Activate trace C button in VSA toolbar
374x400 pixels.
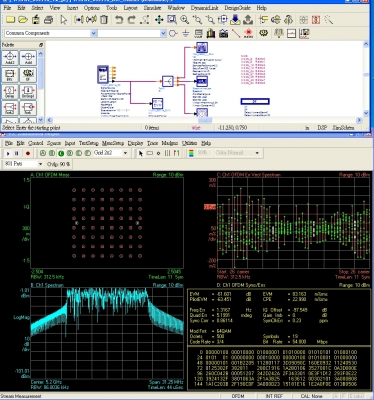coord(61,153)
